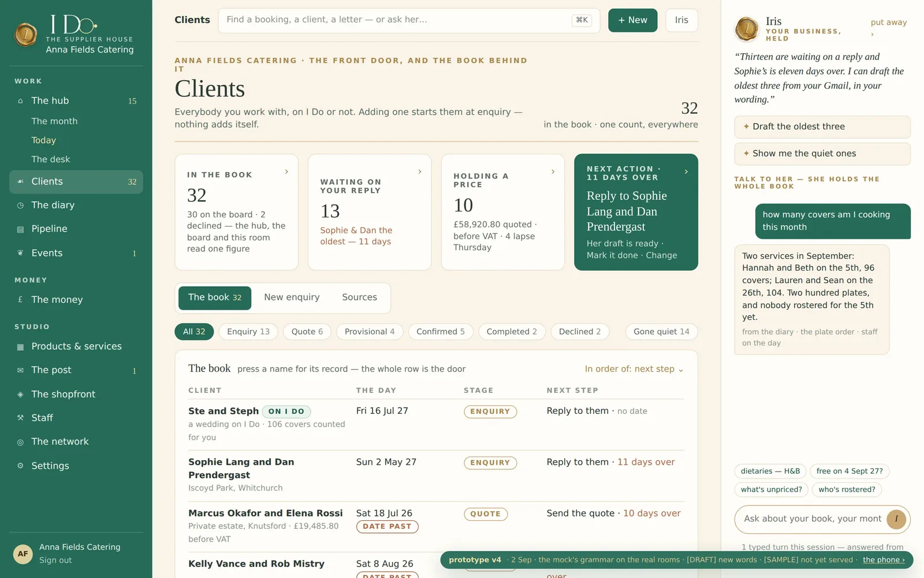Click DATE PAST badge under Sat 18 Jul 26
Screen dimensions: 924x578
387,527
